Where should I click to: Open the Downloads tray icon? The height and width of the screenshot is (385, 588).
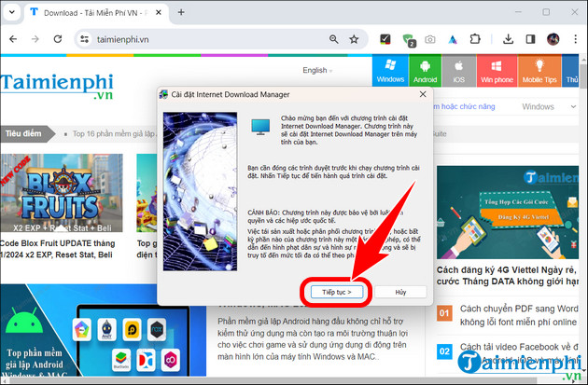(x=508, y=39)
